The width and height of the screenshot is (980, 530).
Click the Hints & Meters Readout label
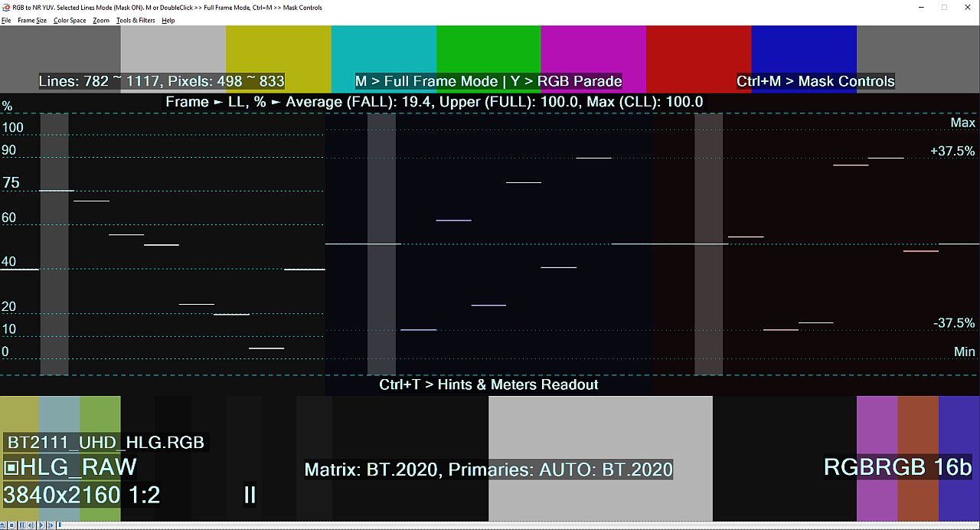click(488, 384)
